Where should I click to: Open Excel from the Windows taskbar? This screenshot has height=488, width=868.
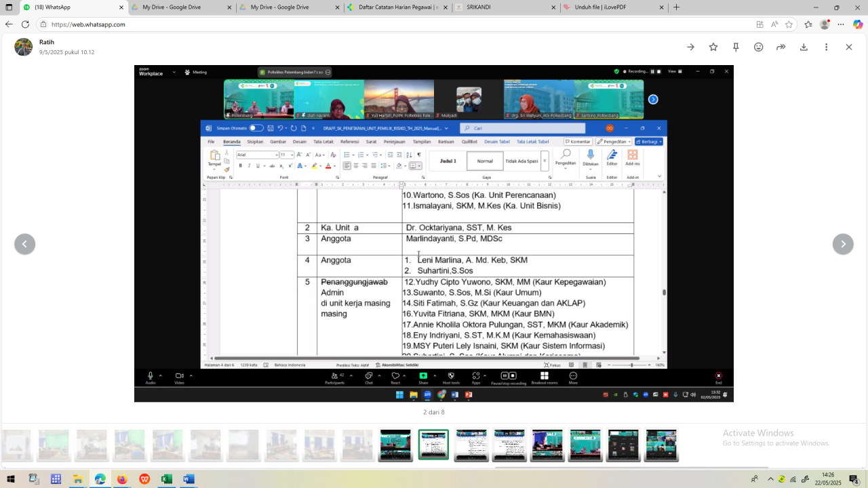(166, 479)
